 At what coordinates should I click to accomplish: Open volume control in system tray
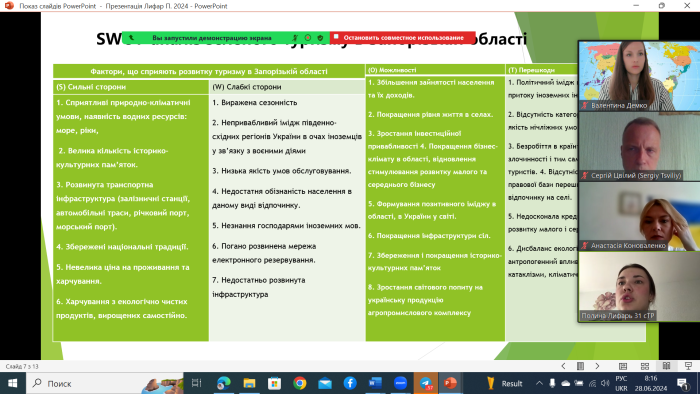point(605,383)
